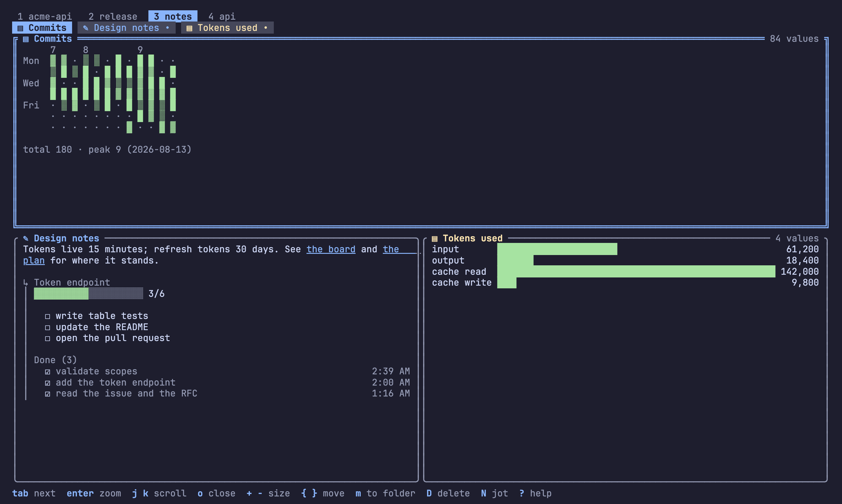The image size is (842, 504).
Task: Switch to the 2 release workspace tab
Action: (113, 16)
